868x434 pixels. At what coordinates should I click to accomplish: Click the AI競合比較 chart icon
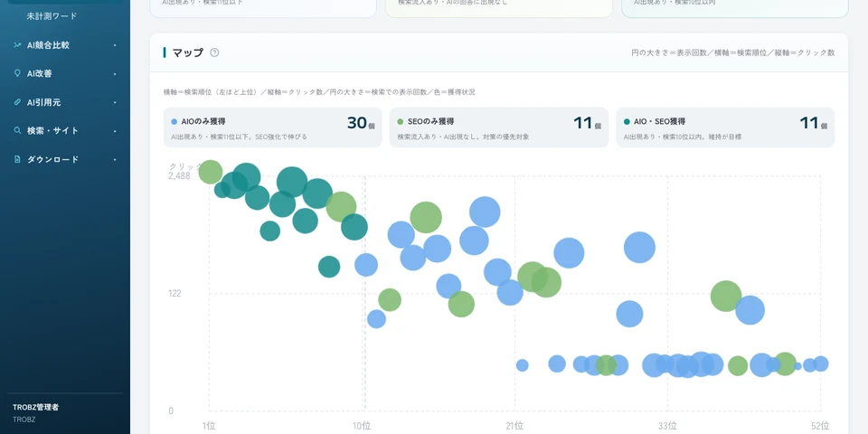coord(17,45)
